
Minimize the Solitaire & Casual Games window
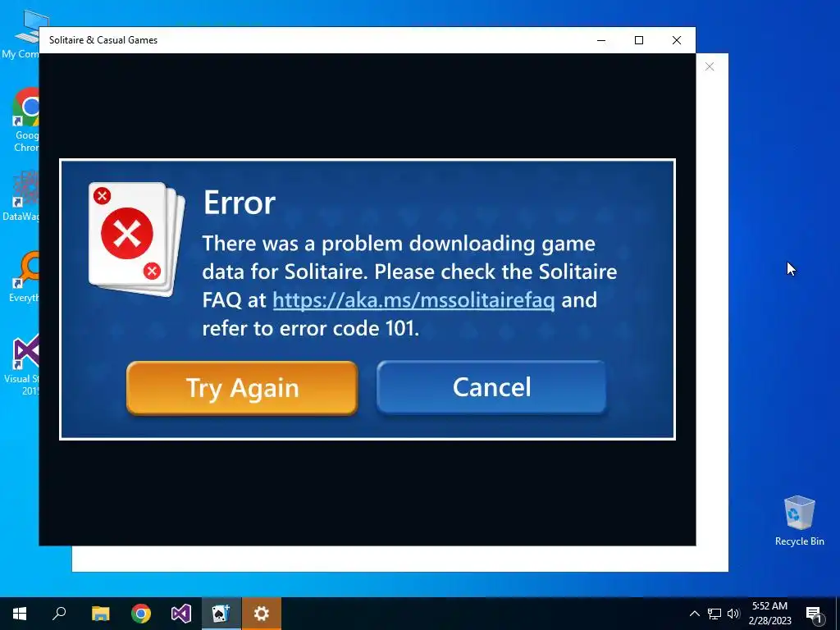(601, 40)
